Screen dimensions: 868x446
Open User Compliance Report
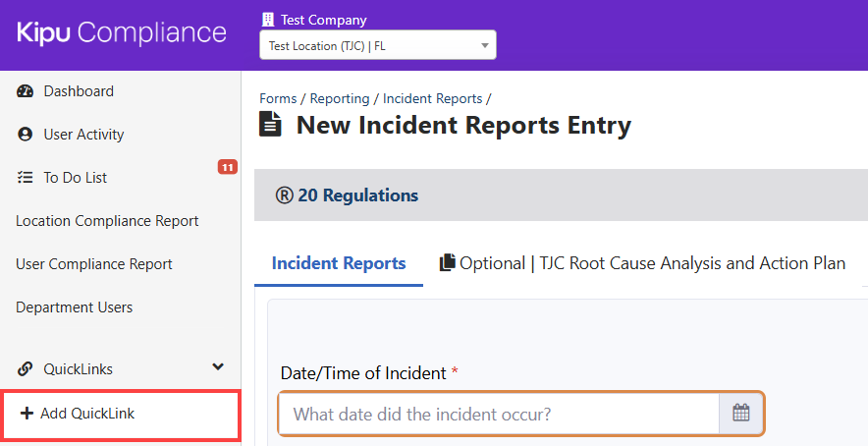(x=94, y=264)
